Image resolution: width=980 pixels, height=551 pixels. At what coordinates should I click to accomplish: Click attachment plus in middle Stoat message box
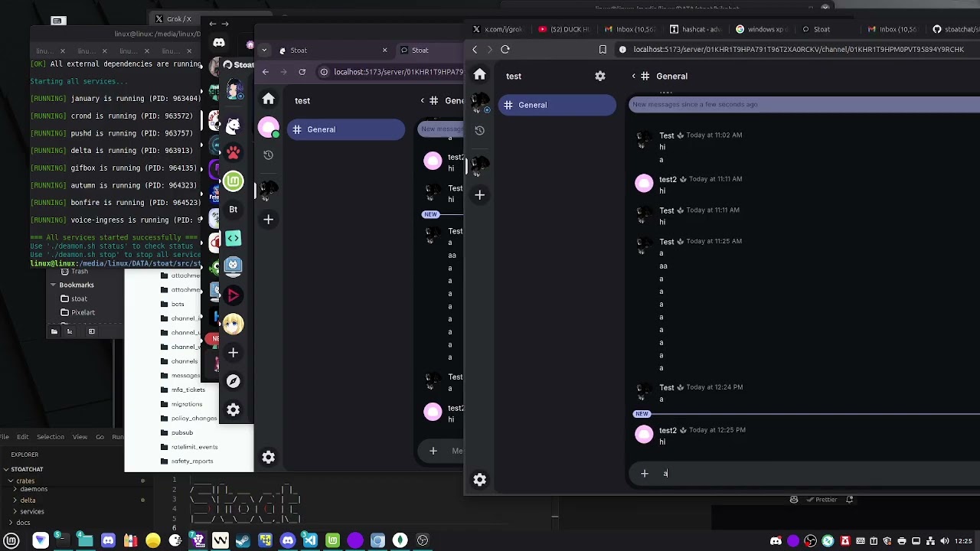point(433,451)
